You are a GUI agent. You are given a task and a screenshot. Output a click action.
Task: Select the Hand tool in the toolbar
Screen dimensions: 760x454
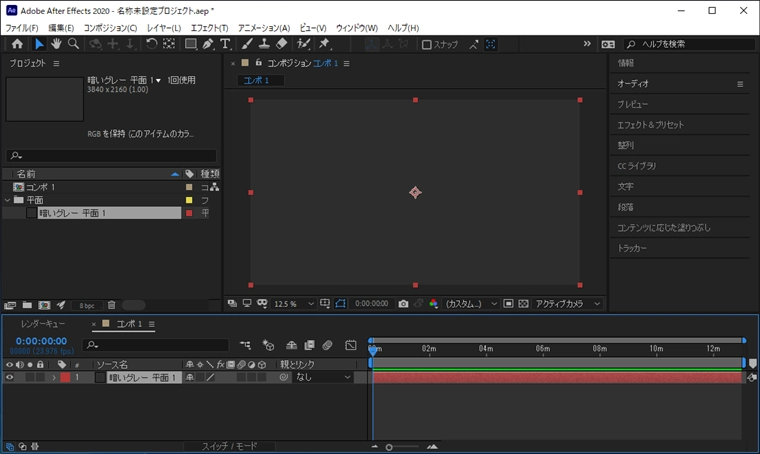[56, 44]
